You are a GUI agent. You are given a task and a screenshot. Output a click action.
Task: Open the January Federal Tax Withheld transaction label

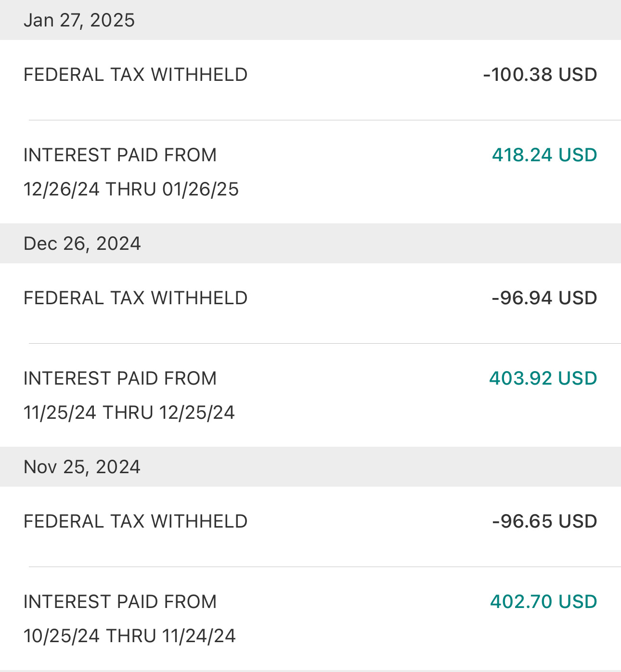tap(135, 75)
